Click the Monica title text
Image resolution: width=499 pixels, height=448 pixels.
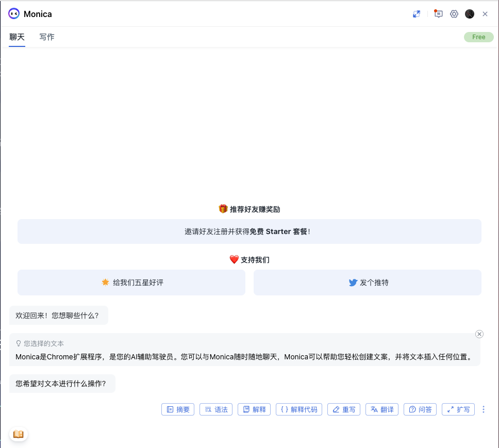coord(38,14)
